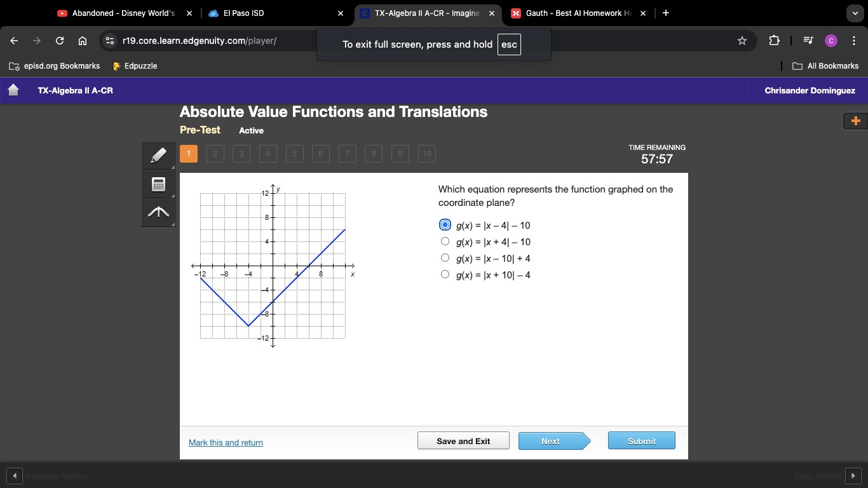Image resolution: width=868 pixels, height=488 pixels.
Task: Submit the pre-test
Action: click(x=642, y=441)
